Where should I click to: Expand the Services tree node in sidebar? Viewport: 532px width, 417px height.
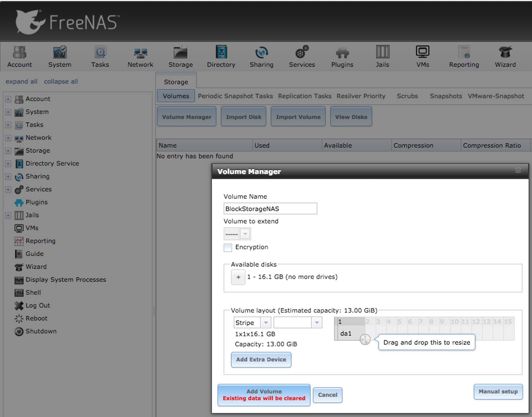pos(8,190)
